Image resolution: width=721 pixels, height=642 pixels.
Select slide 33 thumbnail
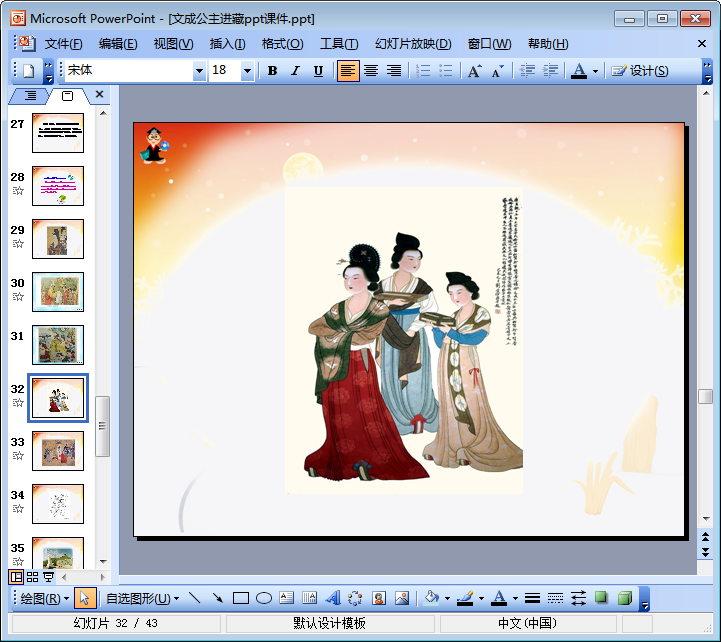click(58, 451)
